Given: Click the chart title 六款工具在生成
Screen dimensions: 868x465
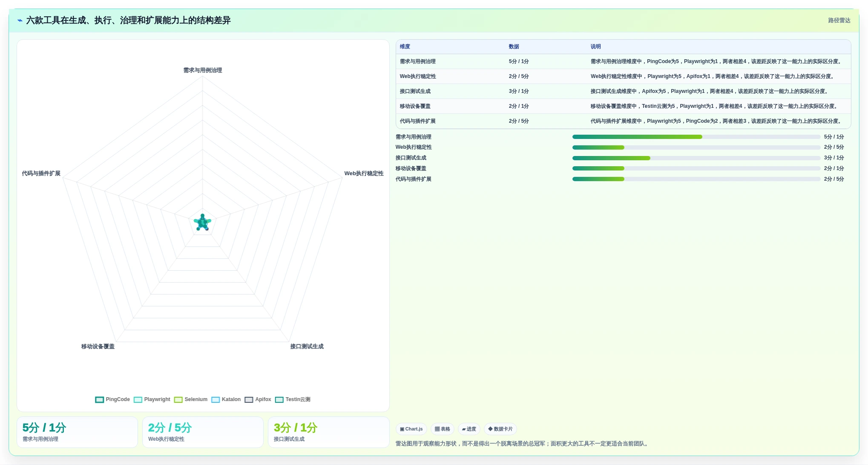Looking at the screenshot, I should (128, 20).
